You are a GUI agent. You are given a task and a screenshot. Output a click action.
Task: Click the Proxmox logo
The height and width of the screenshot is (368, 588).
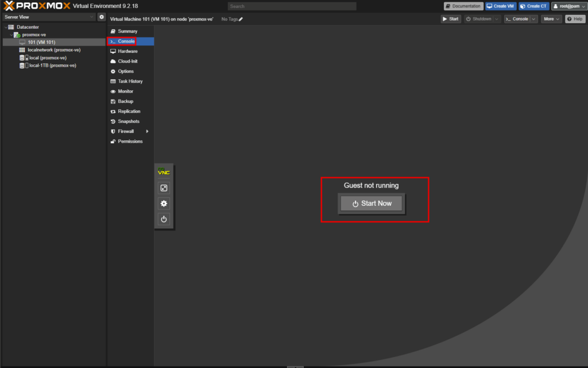[37, 6]
